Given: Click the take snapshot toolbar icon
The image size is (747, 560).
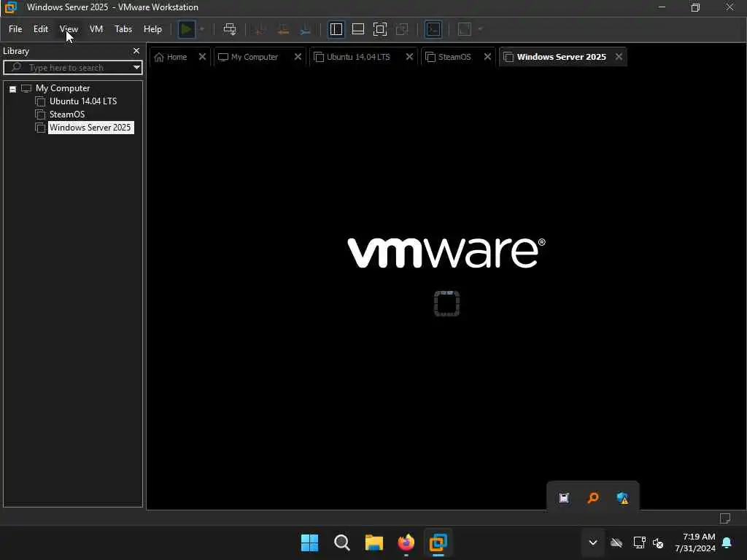Looking at the screenshot, I should point(260,29).
